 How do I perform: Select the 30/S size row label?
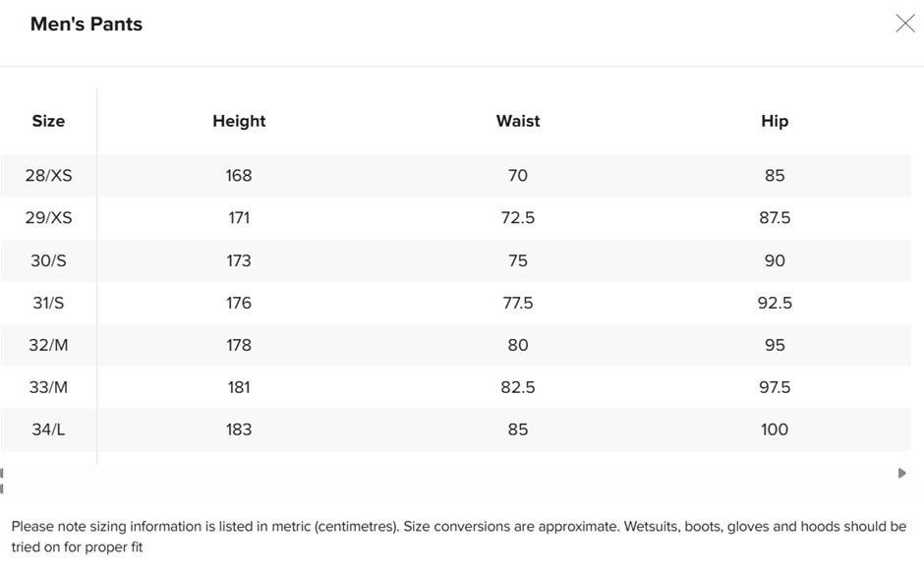tap(48, 260)
